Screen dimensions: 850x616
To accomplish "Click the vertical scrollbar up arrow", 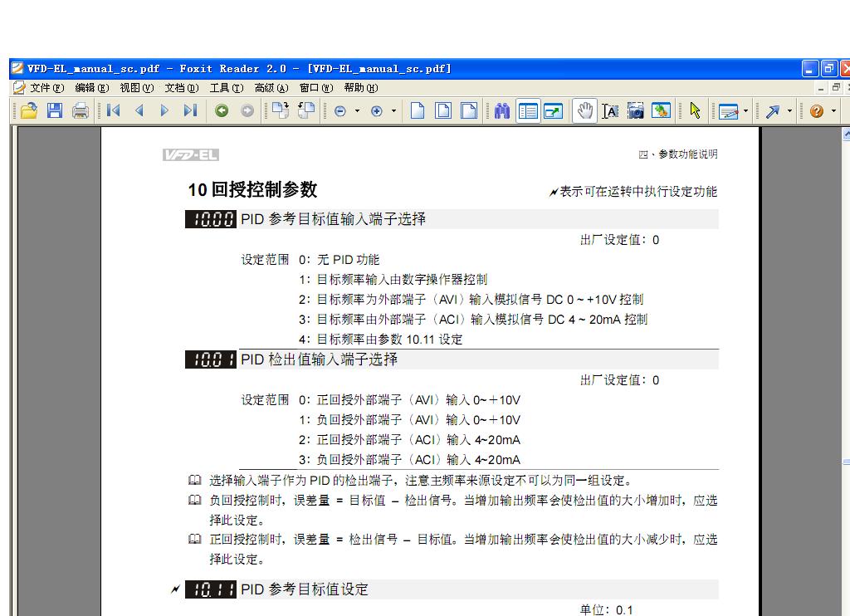I will [x=846, y=134].
